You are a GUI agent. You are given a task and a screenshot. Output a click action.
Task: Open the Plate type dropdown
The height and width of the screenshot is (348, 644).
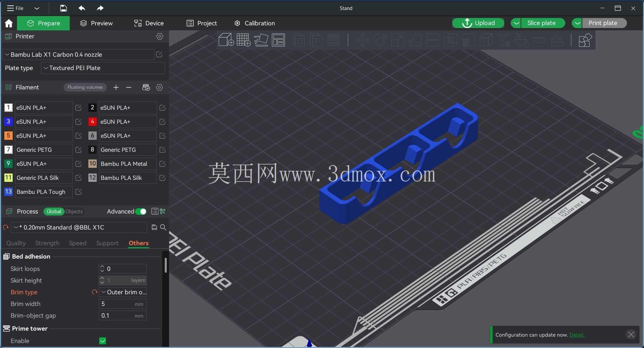[103, 68]
